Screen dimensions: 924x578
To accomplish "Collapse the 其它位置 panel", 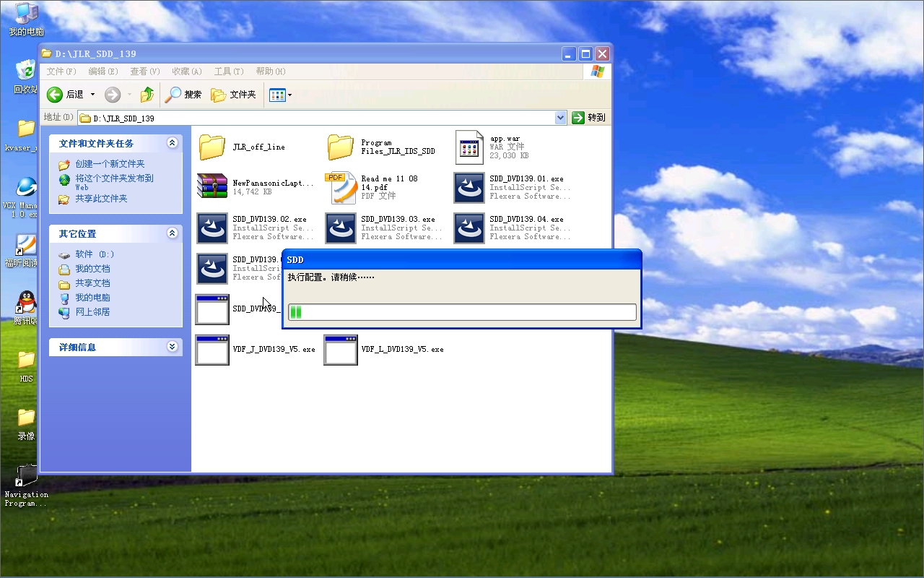I will pos(172,233).
